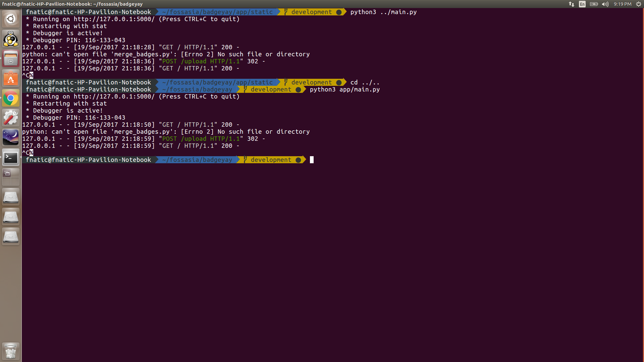Image resolution: width=644 pixels, height=362 pixels.
Task: Open the middle drive icon in dock
Action: [11, 217]
